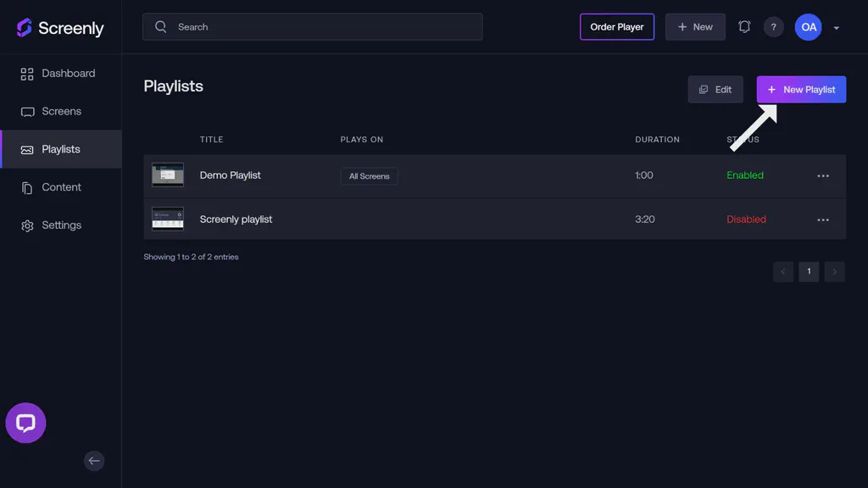Click the search magnifier icon
The image size is (868, 488).
(x=160, y=26)
